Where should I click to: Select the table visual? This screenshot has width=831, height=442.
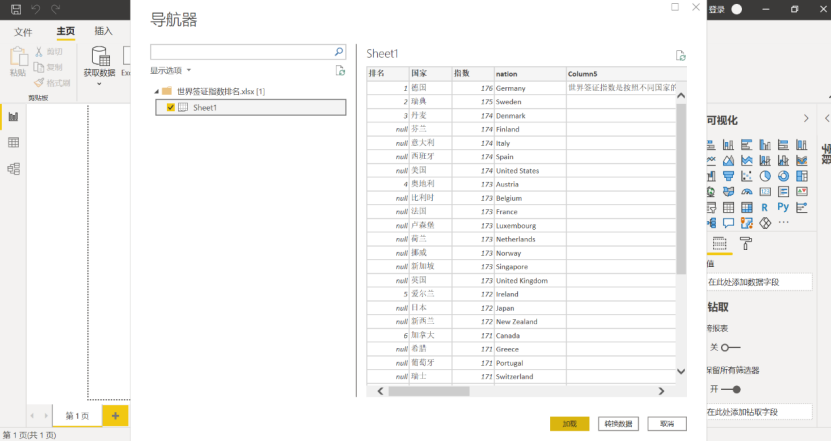(x=729, y=207)
